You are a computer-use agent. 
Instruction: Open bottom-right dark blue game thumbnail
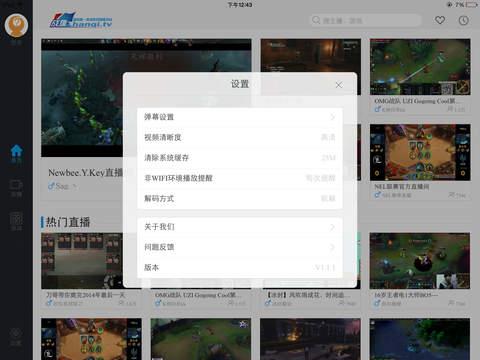click(420, 339)
